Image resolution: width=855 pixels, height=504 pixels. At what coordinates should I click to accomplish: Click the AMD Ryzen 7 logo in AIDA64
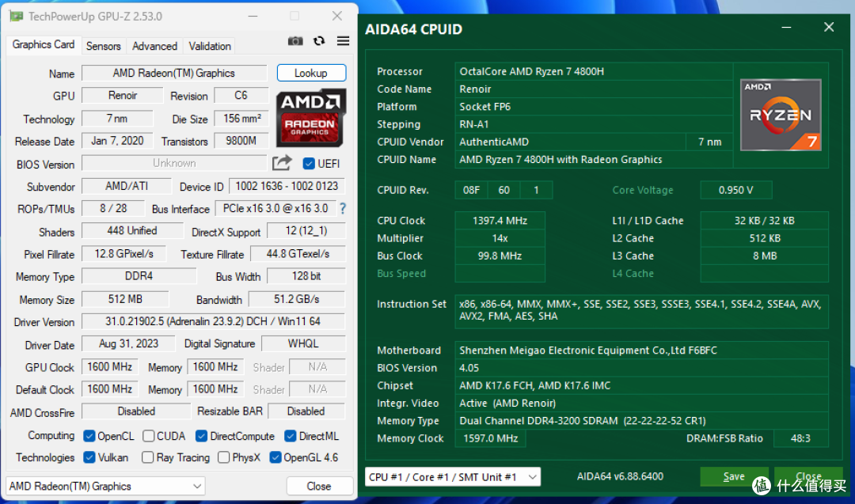point(781,115)
